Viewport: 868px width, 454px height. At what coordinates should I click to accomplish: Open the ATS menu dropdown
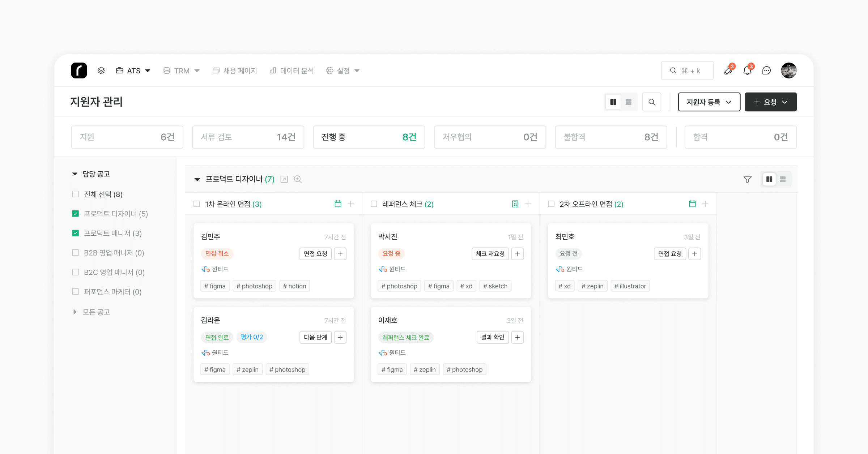[x=133, y=70]
